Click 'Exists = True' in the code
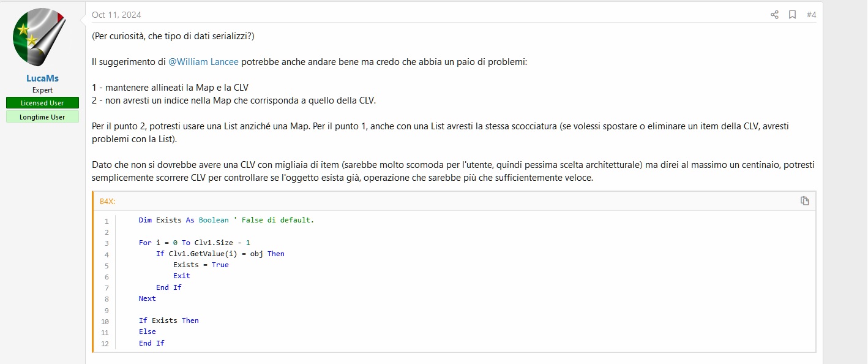 (x=201, y=265)
